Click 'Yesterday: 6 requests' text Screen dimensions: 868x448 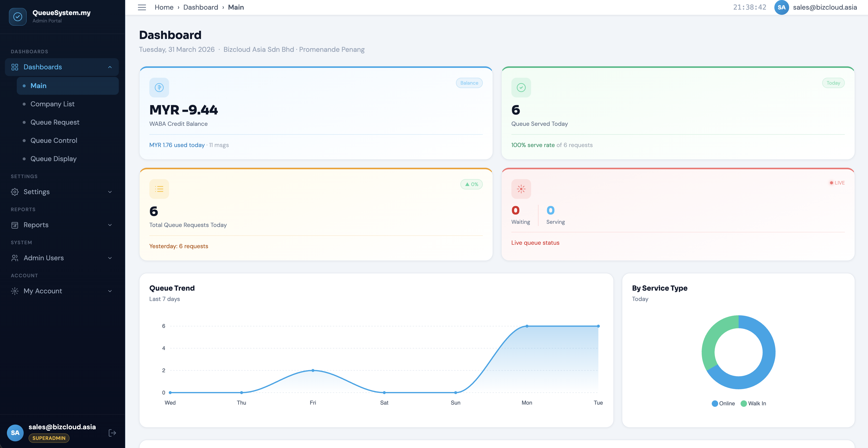(x=179, y=246)
